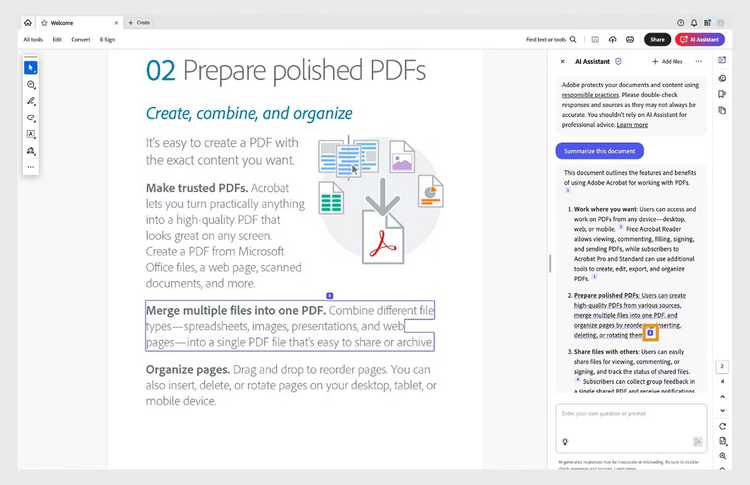Star the Welcome document tab
The height and width of the screenshot is (485, 750).
point(44,23)
